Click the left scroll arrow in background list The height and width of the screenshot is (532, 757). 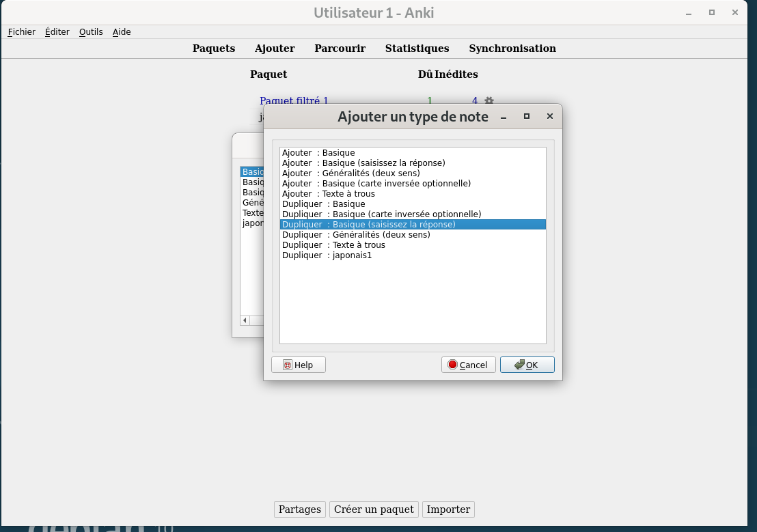point(245,320)
